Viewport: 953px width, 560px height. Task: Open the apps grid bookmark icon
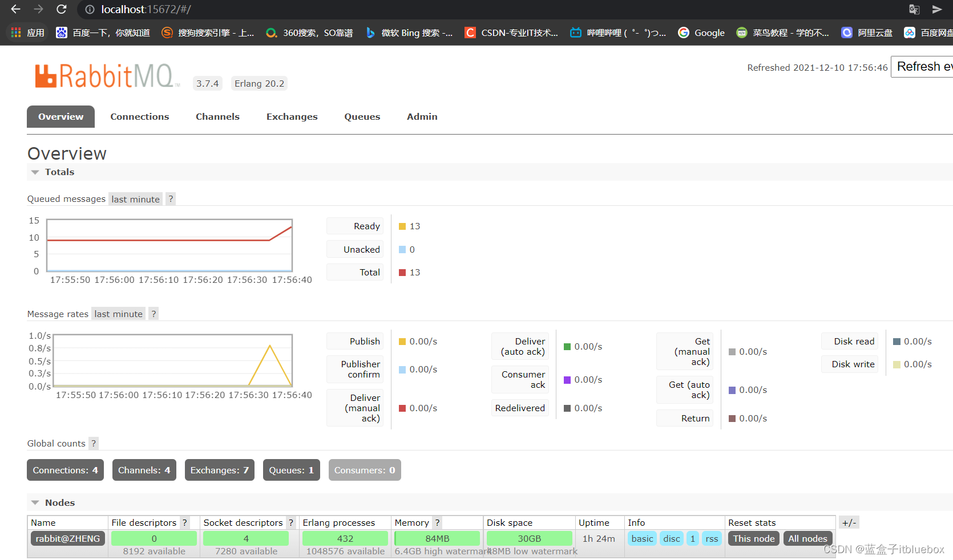click(x=27, y=33)
